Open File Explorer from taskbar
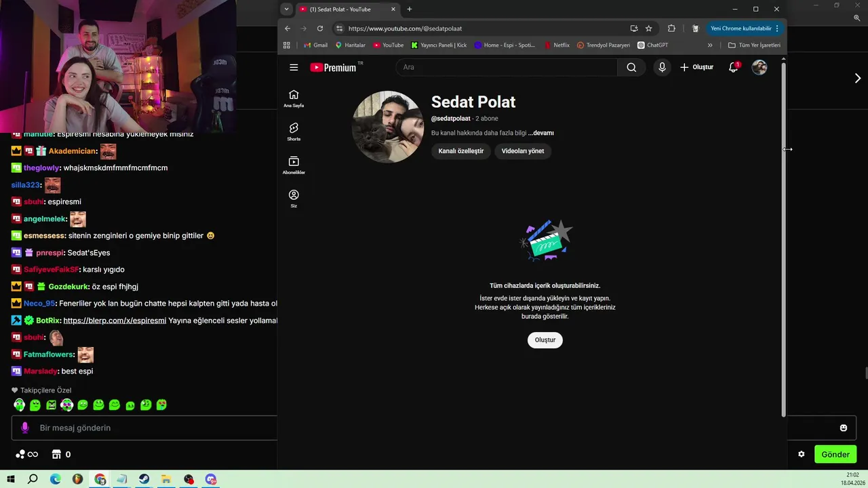This screenshot has height=488, width=868. (166, 479)
